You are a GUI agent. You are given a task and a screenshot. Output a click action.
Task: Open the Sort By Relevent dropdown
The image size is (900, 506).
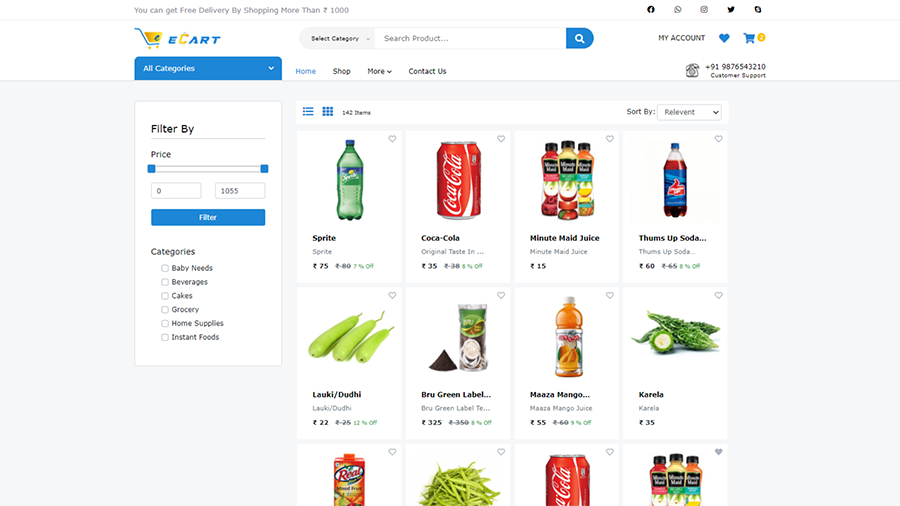click(x=689, y=112)
